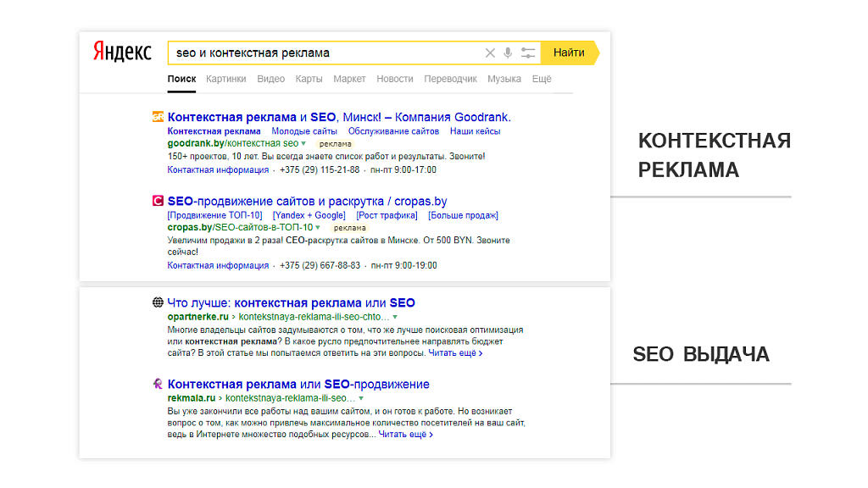Viewport: 868px width, 488px height.
Task: Open the dropdown arrow beside rekmala.ru URL
Action: 361,398
